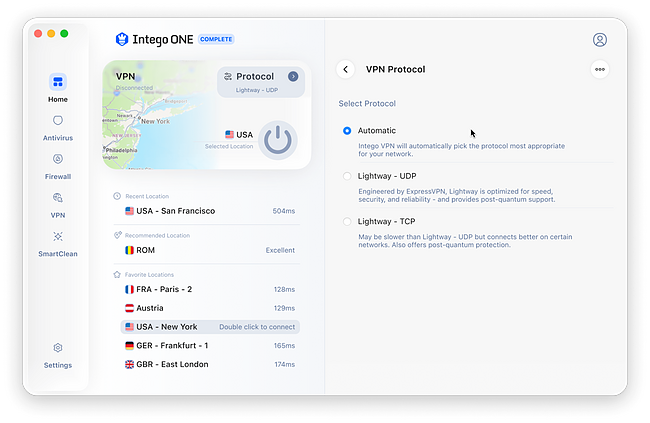Click the Recommended Location icon
This screenshot has width=650, height=423.
click(x=117, y=235)
